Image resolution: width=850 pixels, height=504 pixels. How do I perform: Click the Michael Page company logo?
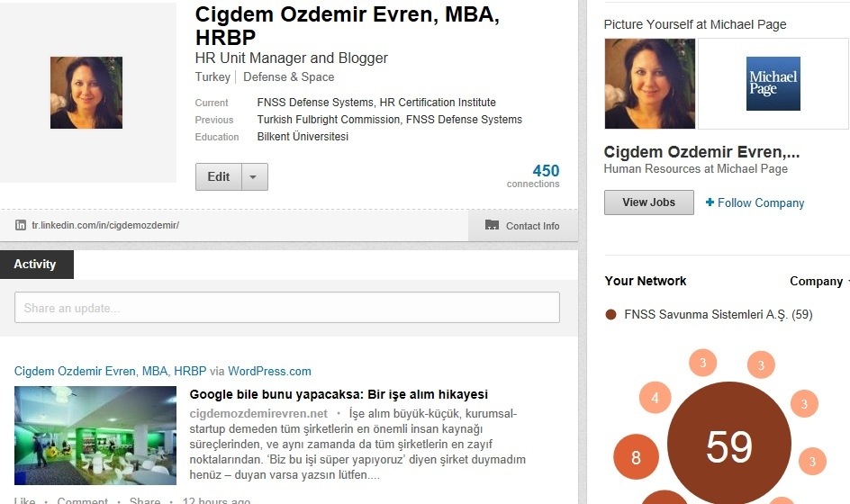(773, 84)
